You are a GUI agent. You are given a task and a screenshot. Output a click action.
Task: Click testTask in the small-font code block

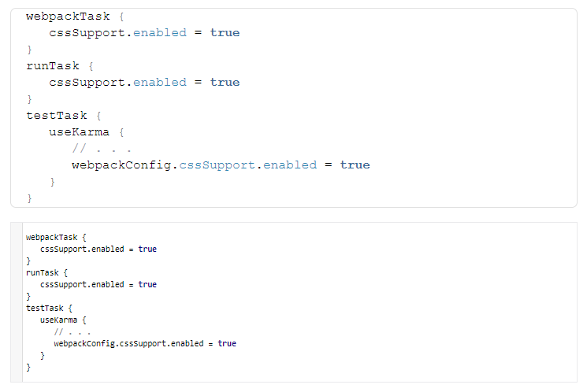coord(45,309)
